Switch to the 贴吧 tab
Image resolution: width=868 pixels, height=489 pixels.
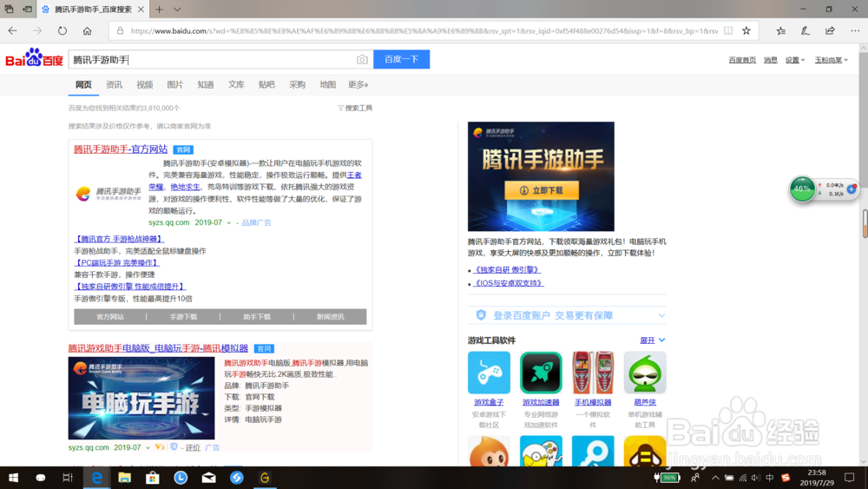coord(266,85)
